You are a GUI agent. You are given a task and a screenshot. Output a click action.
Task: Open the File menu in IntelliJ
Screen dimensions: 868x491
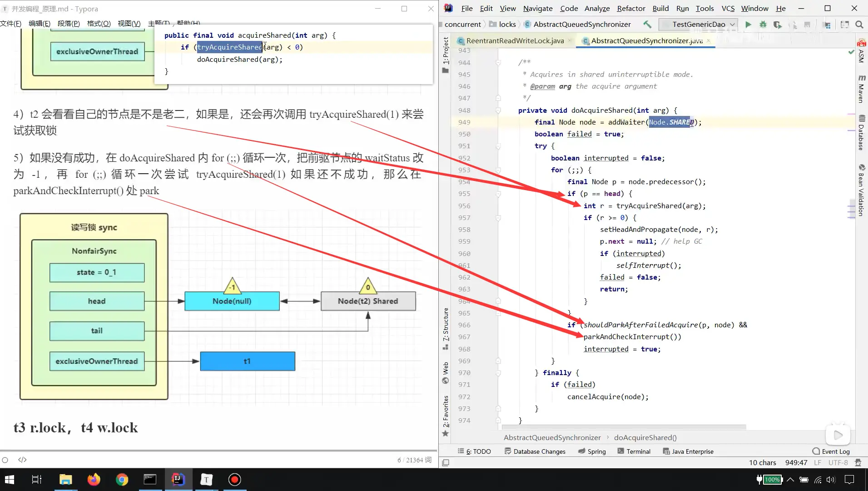coord(467,8)
